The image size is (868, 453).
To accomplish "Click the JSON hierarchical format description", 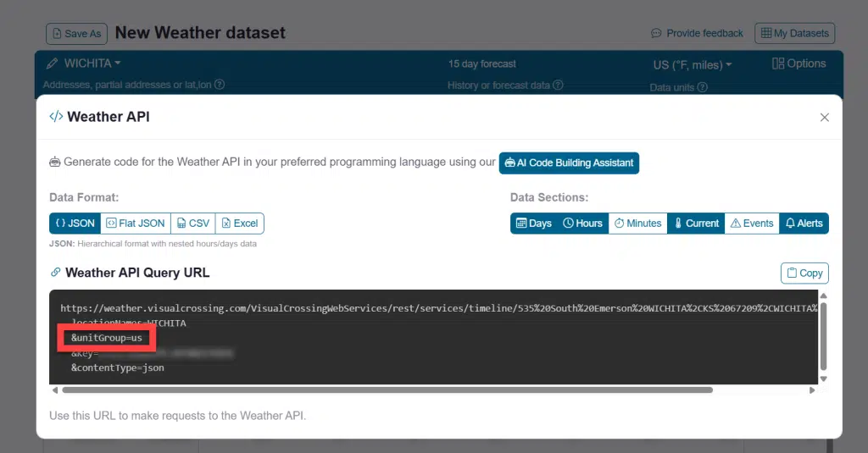I will (x=153, y=244).
